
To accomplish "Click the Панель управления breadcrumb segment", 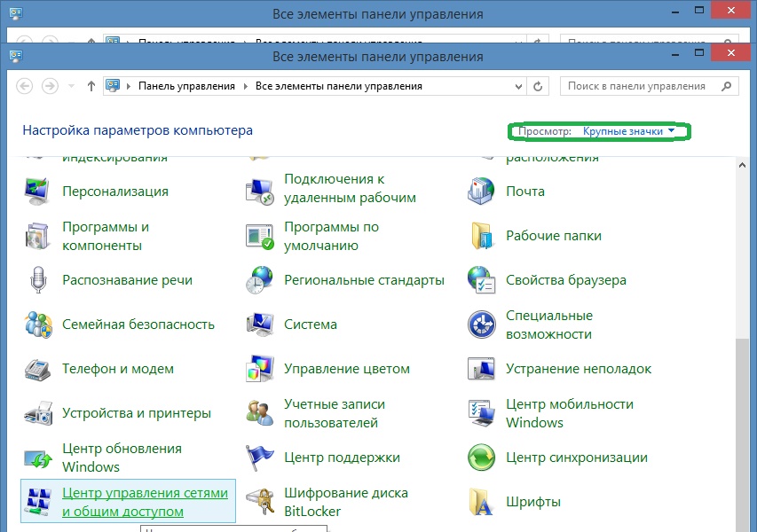I will (185, 86).
